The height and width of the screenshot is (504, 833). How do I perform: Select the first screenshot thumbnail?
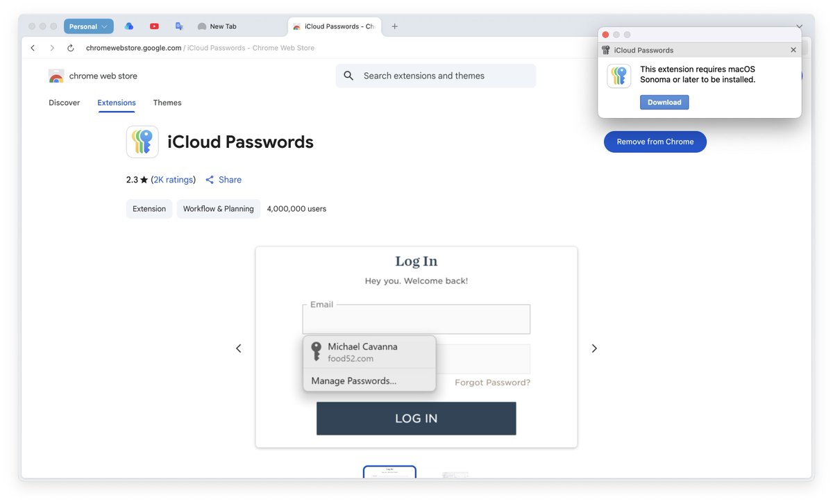pyautogui.click(x=389, y=472)
